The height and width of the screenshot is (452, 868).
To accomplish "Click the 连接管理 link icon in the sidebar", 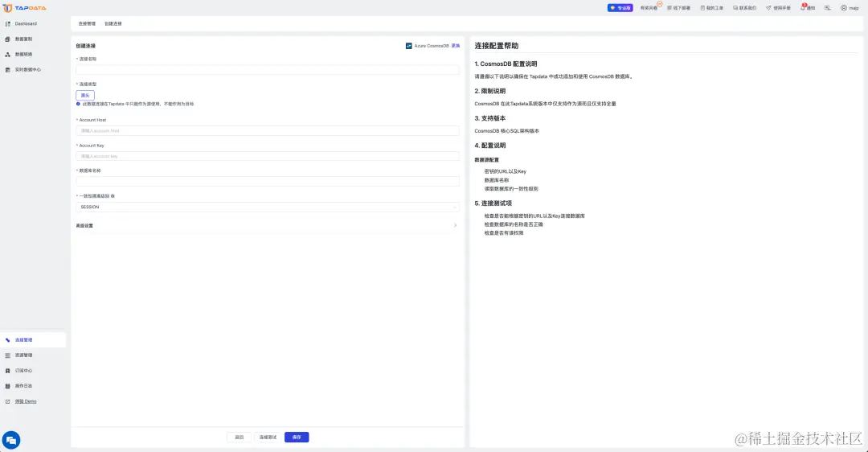I will (x=8, y=340).
